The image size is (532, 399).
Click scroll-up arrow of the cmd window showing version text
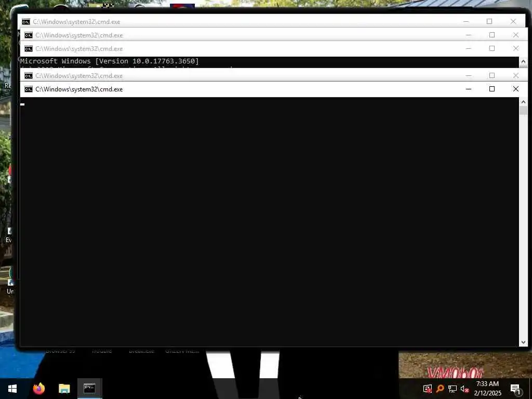click(523, 62)
